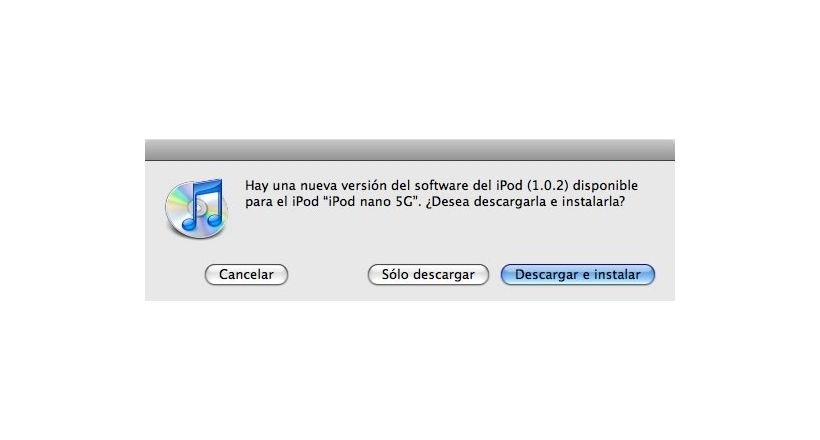The image size is (820, 440).
Task: Click the "para el iPod" text
Action: coord(282,202)
